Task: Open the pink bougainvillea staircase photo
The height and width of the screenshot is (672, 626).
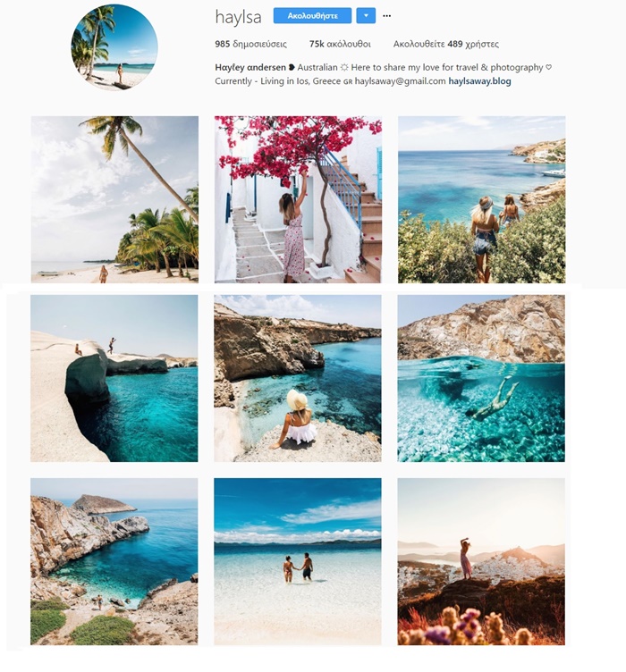Action: coord(298,199)
